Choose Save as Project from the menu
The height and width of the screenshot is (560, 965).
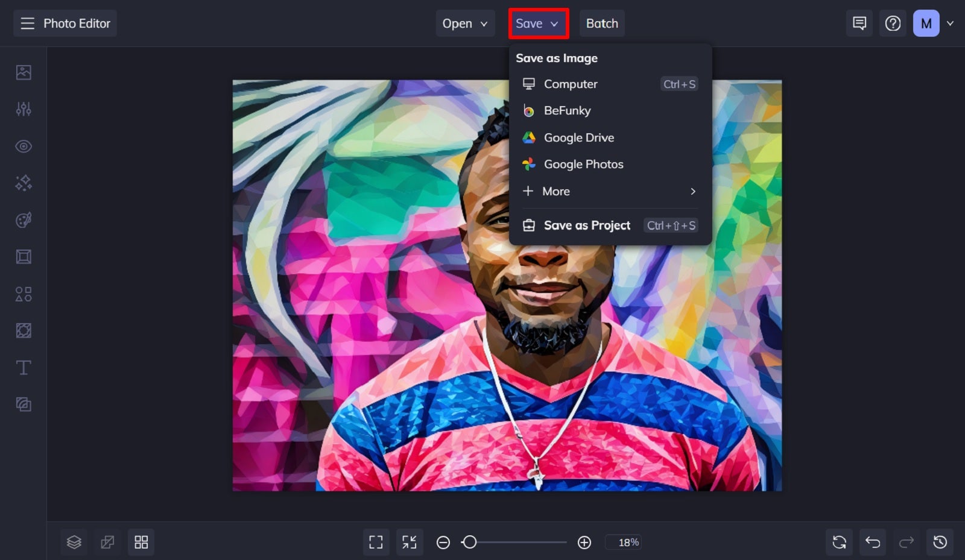pos(586,225)
